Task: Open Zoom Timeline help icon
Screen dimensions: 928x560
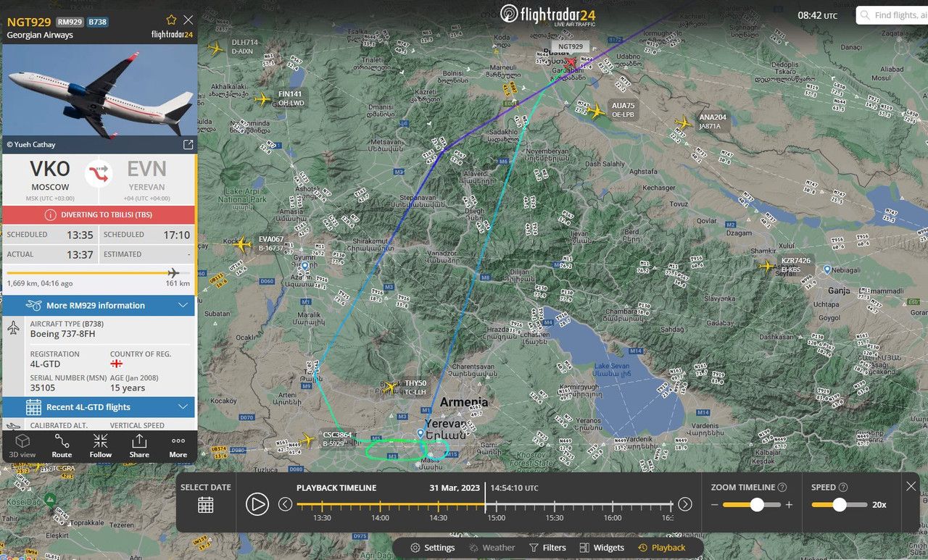Action: coord(782,488)
